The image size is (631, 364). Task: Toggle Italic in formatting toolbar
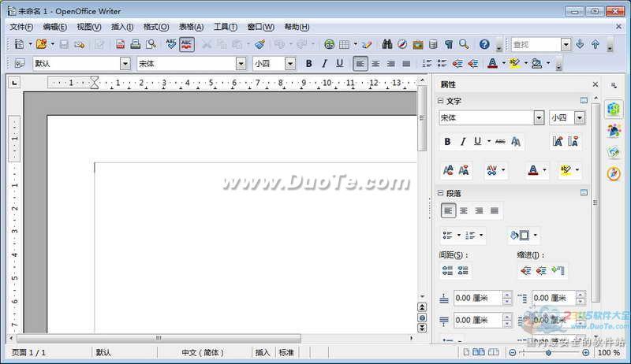tap(324, 64)
